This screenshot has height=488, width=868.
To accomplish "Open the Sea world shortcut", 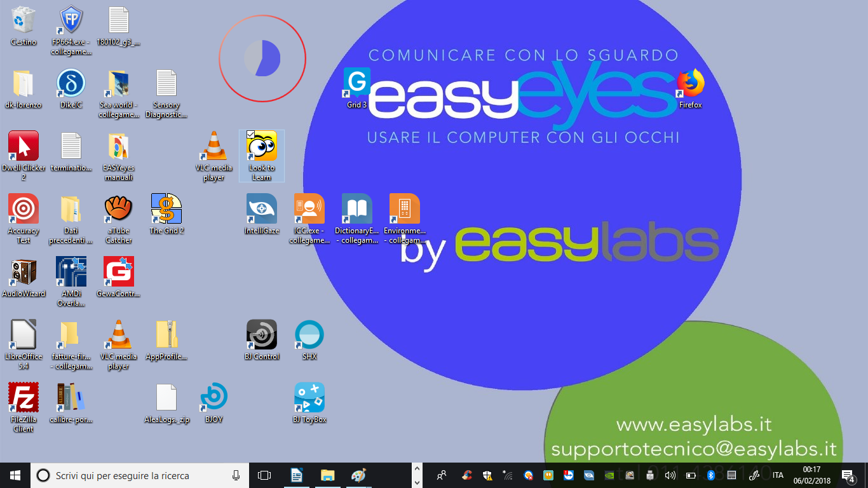I will 119,93.
